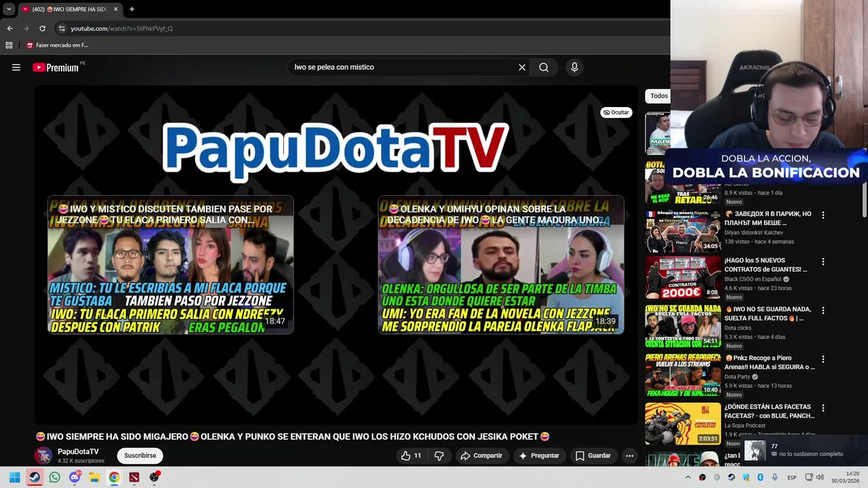The image size is (868, 488).
Task: Click channel name 'Dota Party'
Action: [x=737, y=377]
